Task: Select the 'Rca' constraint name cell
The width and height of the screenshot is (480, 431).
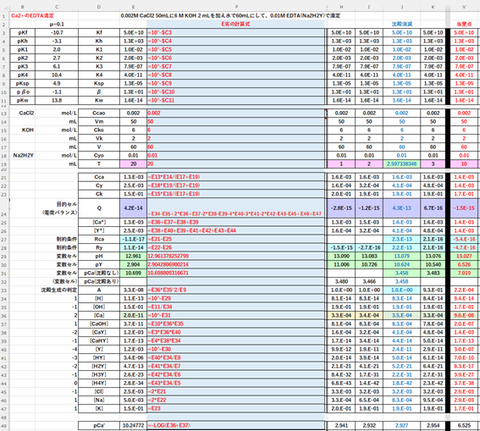Action: pyautogui.click(x=99, y=239)
